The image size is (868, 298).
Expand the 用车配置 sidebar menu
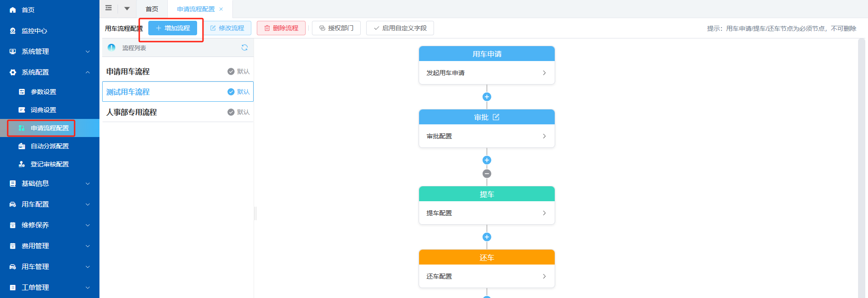pyautogui.click(x=50, y=204)
